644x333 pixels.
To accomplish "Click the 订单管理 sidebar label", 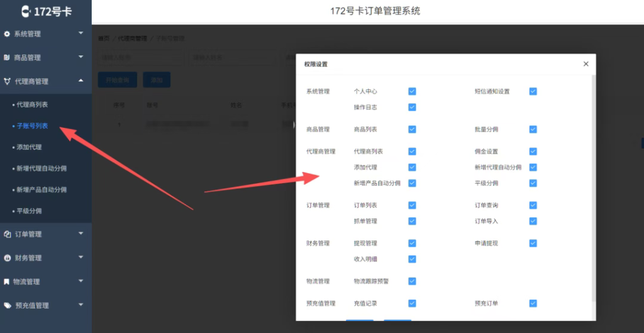I will 28,234.
